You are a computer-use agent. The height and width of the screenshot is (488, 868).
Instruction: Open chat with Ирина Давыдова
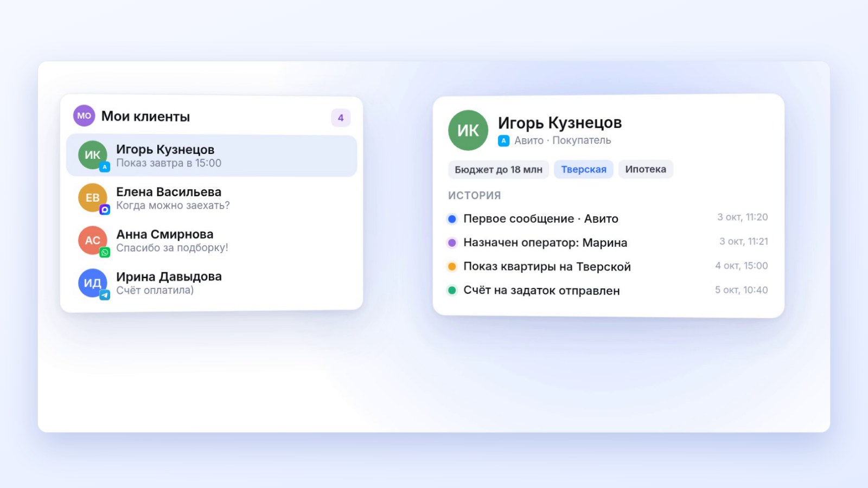(212, 283)
